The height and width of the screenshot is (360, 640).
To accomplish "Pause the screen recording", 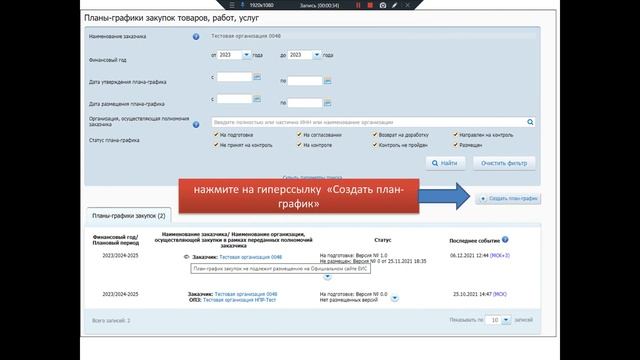I will [x=358, y=5].
